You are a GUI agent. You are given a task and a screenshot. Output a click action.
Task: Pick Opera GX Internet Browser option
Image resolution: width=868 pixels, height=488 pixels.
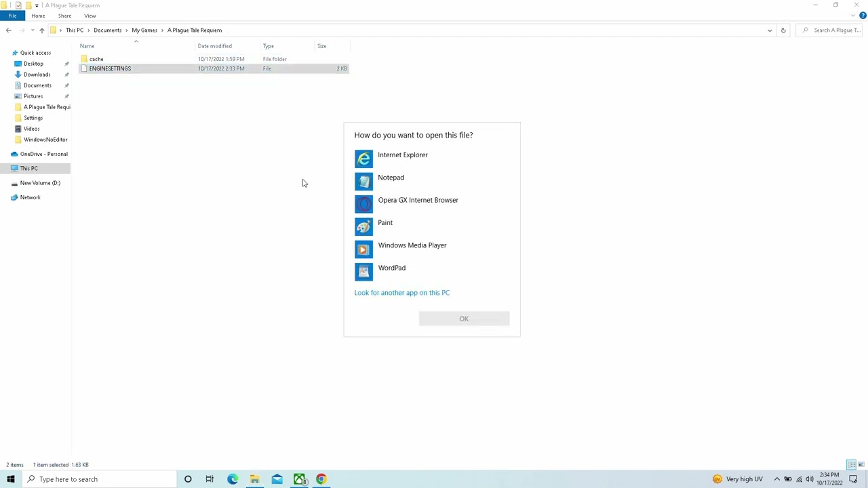[x=432, y=203]
